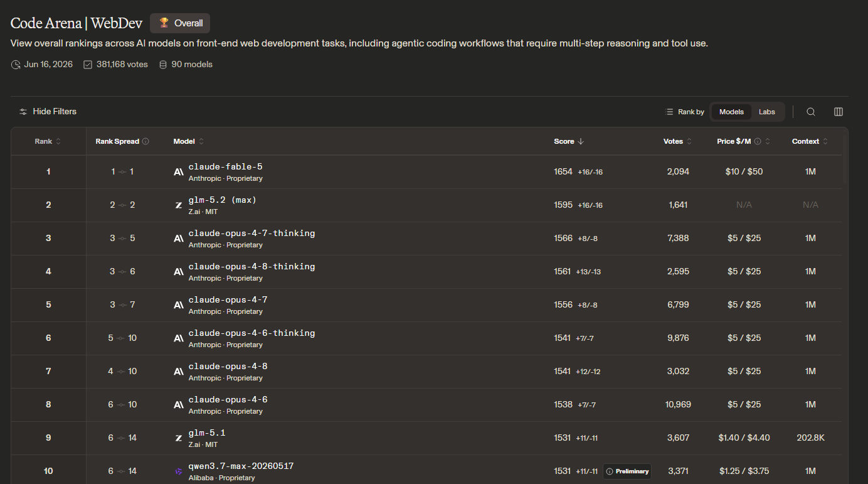The width and height of the screenshot is (868, 484).
Task: Click the rank number 8 cell
Action: click(48, 405)
